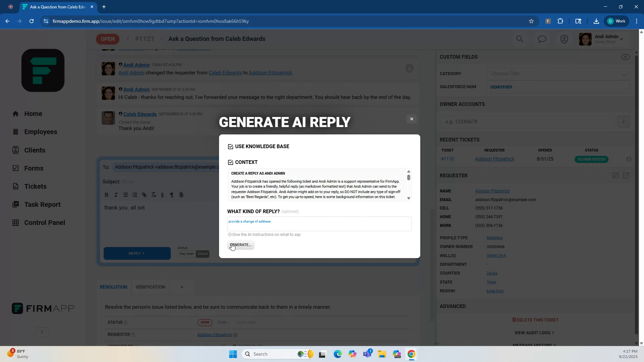Screen dimensions: 644x362
Task: Open search using the magnifier icon
Action: [520, 39]
